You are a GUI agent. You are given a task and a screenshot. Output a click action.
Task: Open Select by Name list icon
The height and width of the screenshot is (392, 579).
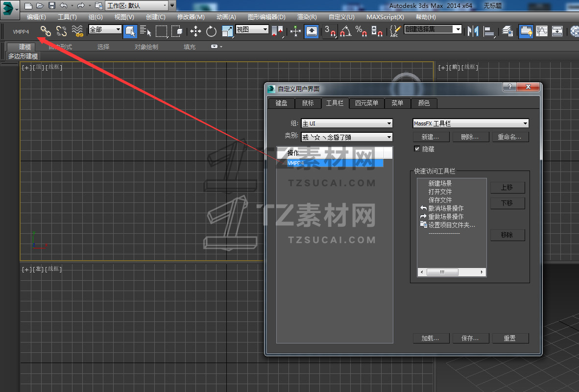point(145,31)
